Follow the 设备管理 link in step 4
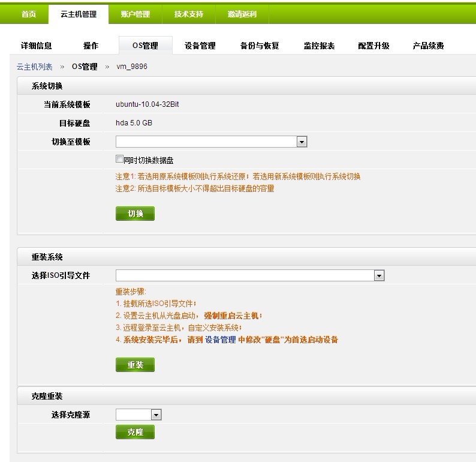Screen dimensions: 476x462 221,340
